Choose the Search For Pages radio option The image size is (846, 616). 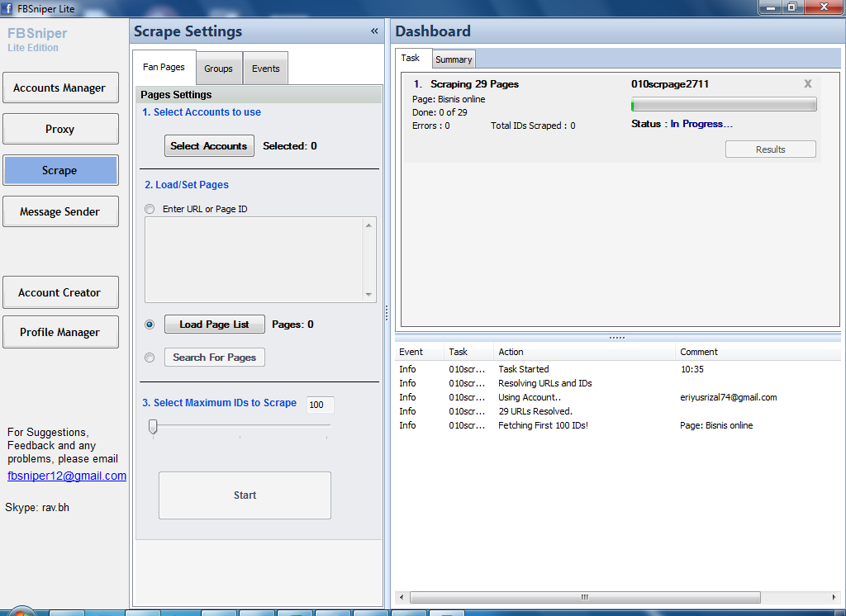150,357
